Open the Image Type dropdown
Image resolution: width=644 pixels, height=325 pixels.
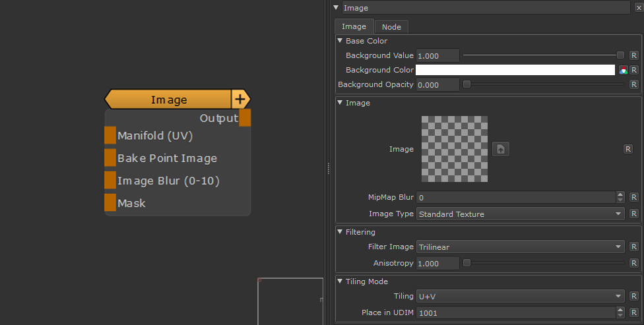(x=520, y=214)
